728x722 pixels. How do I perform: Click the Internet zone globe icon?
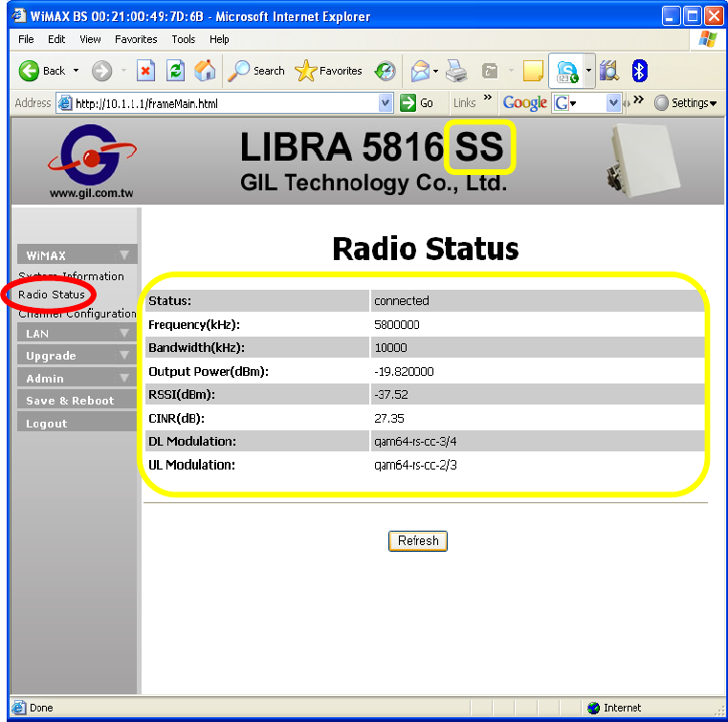click(593, 708)
